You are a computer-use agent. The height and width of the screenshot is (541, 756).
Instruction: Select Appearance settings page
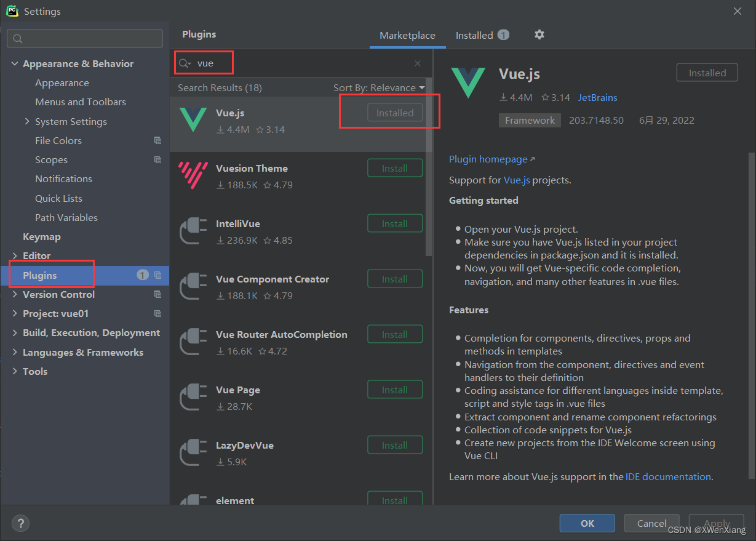[62, 83]
